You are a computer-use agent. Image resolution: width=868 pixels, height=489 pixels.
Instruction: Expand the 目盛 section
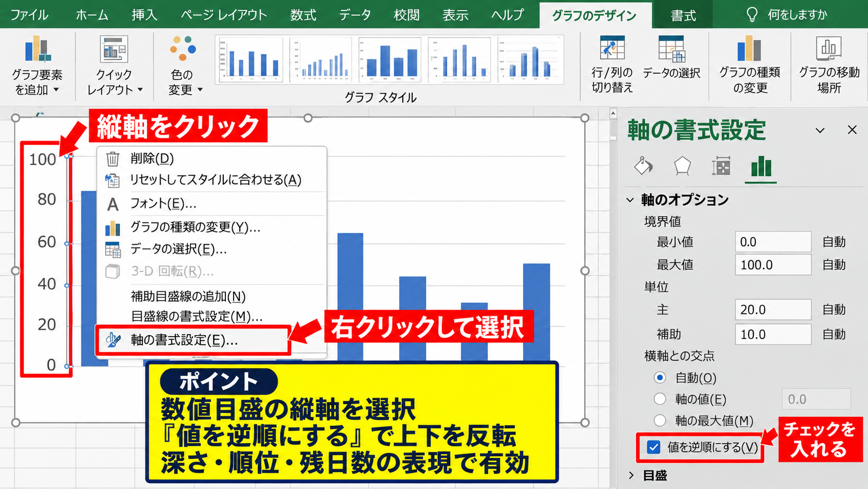pos(631,475)
